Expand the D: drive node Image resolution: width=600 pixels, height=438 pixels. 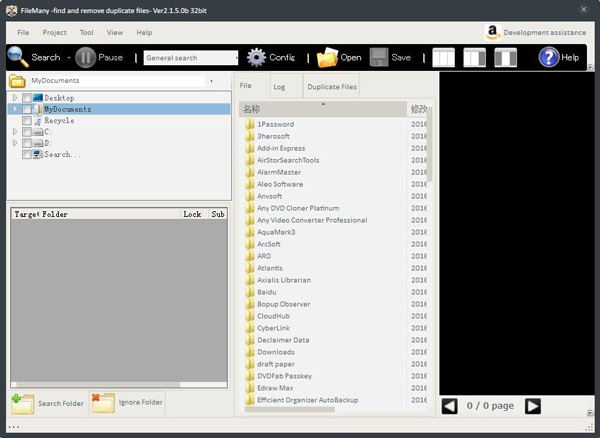pyautogui.click(x=15, y=143)
